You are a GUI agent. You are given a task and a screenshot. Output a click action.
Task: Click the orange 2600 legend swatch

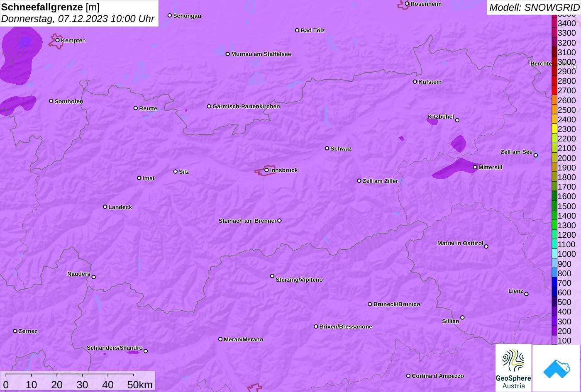(x=554, y=100)
